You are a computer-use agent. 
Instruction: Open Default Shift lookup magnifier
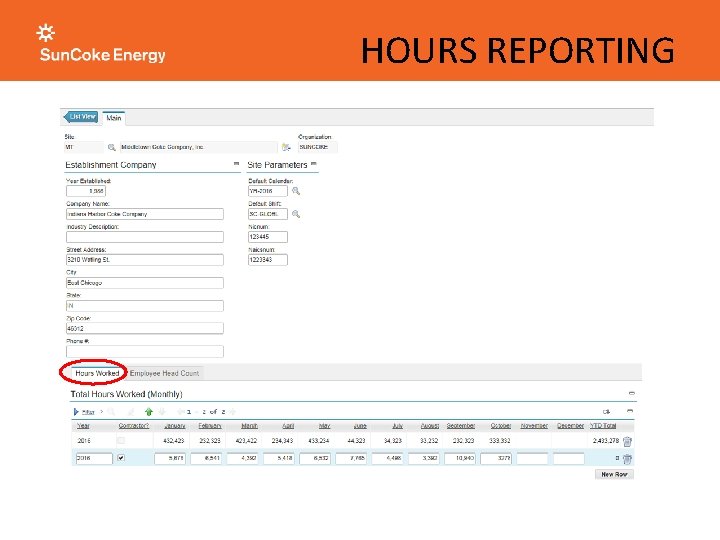tap(296, 214)
